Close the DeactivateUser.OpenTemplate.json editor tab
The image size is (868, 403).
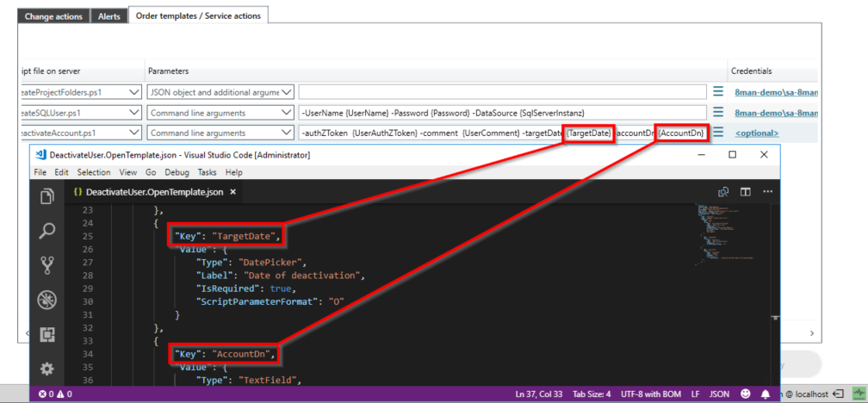point(232,191)
